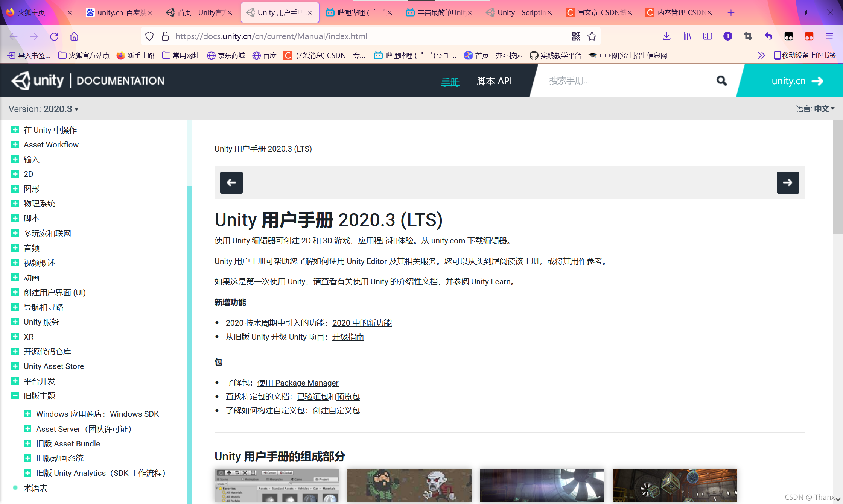The height and width of the screenshot is (504, 843).
Task: Expand the Asset Workflow section
Action: [x=15, y=144]
